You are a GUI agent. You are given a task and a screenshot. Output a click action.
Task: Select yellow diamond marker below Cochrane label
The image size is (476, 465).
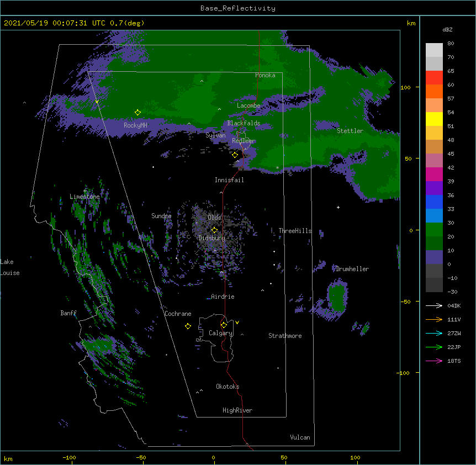pyautogui.click(x=188, y=326)
